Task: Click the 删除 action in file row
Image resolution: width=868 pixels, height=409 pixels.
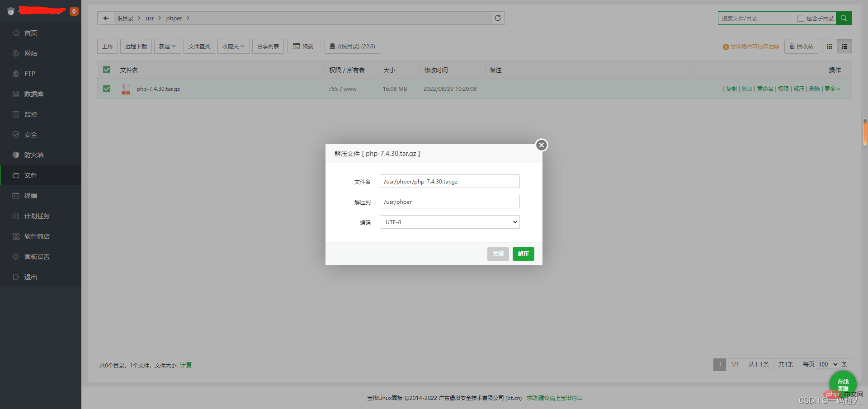Action: click(814, 89)
